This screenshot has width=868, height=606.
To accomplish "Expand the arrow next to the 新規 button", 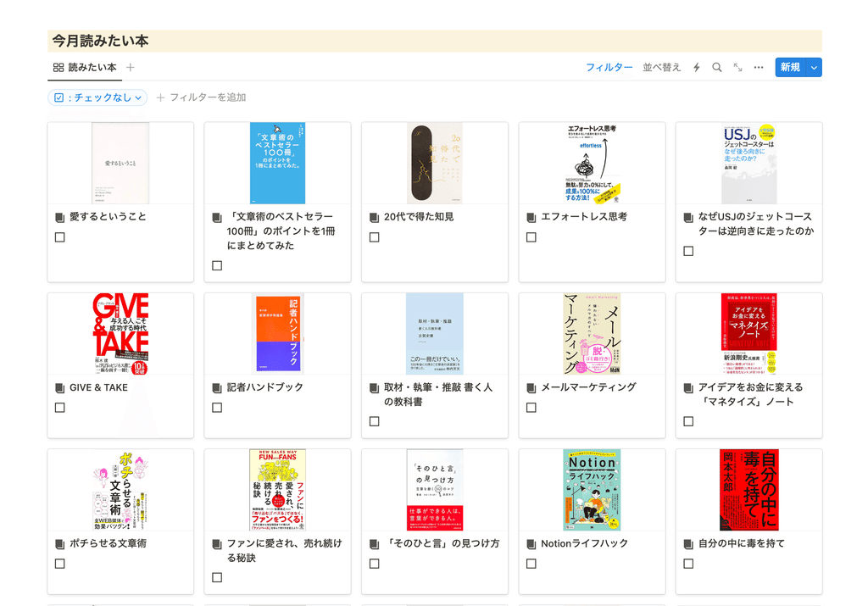I will (x=815, y=68).
